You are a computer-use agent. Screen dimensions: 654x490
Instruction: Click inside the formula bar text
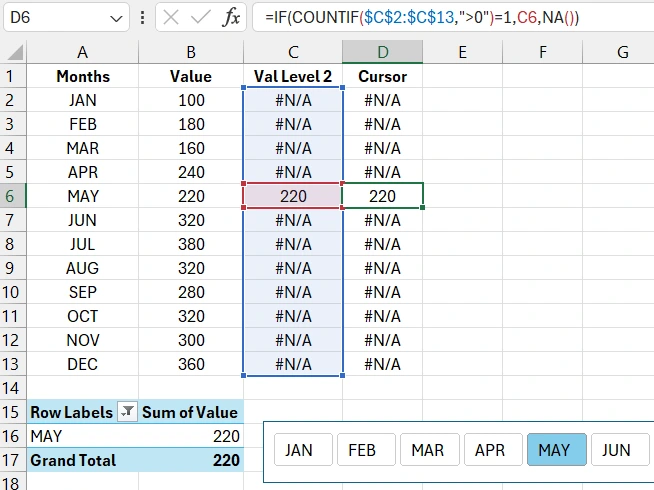tap(450, 17)
